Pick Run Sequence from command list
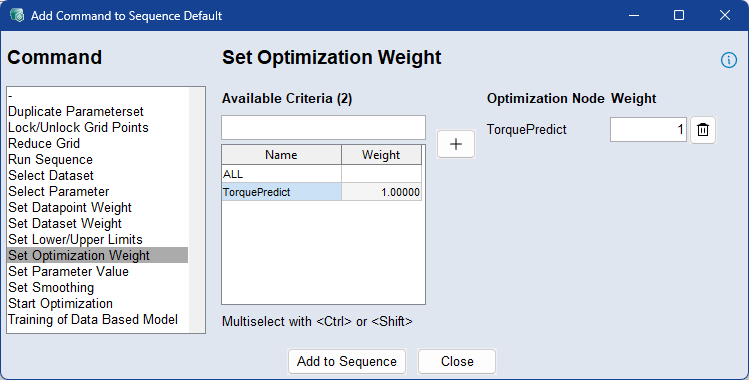 click(x=50, y=159)
